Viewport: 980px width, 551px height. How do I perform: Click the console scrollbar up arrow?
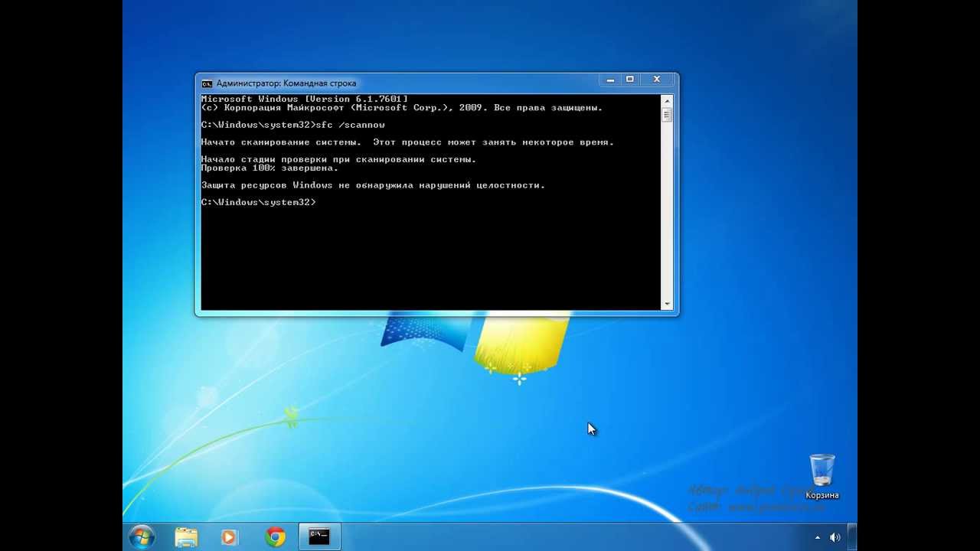pos(667,99)
